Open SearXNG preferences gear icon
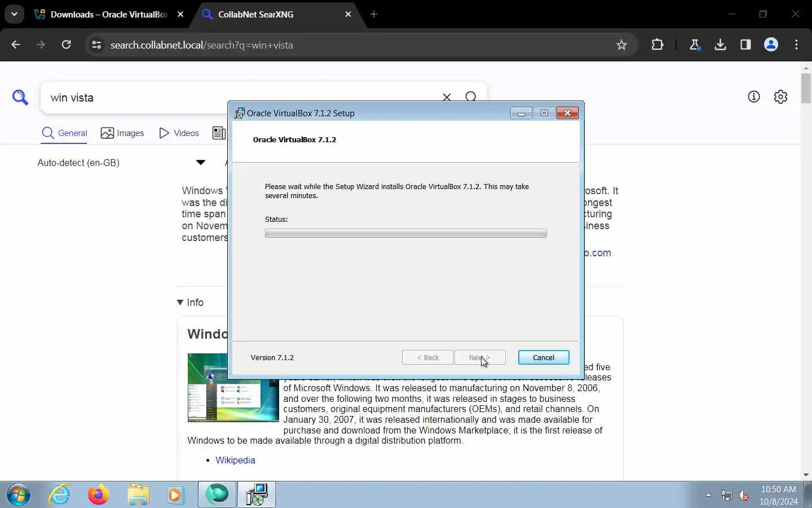Image resolution: width=812 pixels, height=508 pixels. pyautogui.click(x=780, y=97)
